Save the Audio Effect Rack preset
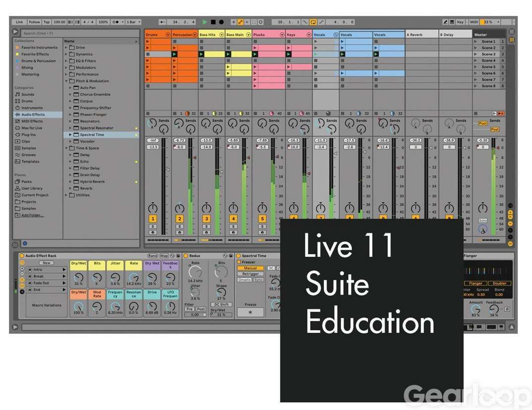 178,256
